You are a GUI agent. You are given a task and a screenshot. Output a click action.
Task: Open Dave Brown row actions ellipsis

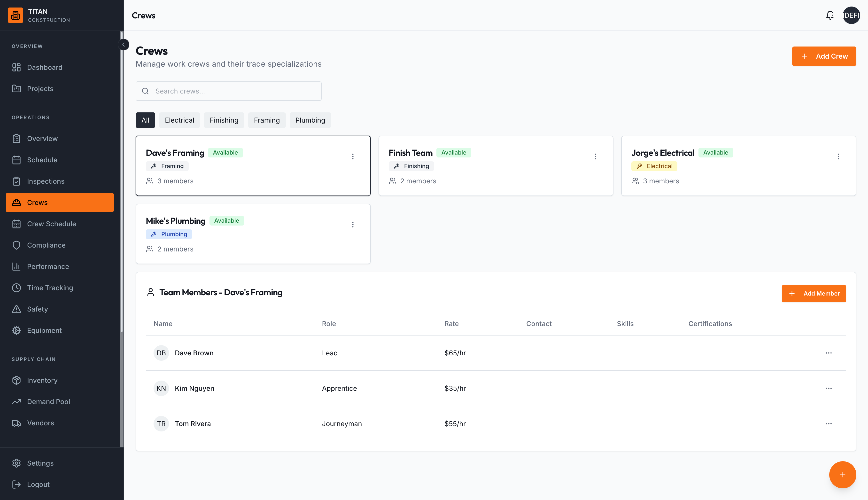pyautogui.click(x=829, y=353)
